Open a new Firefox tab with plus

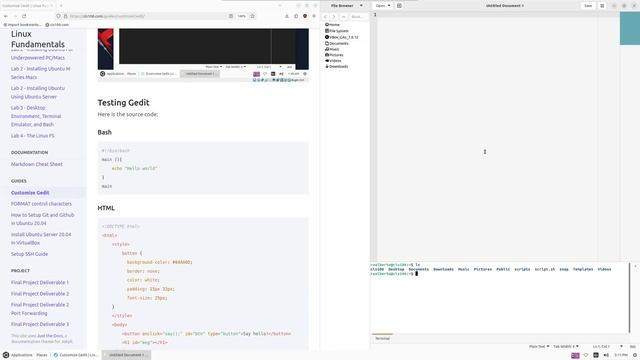61,6
